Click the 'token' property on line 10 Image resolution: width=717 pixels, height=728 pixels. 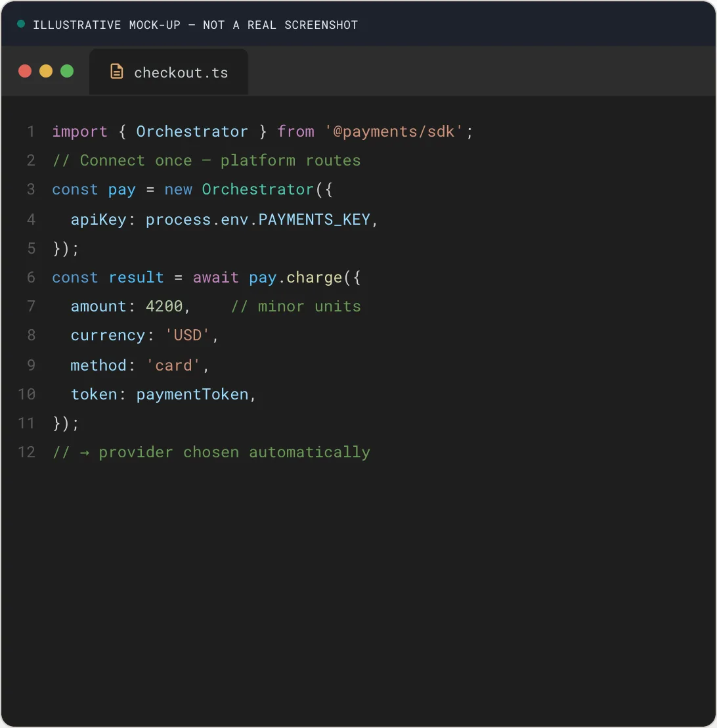94,394
